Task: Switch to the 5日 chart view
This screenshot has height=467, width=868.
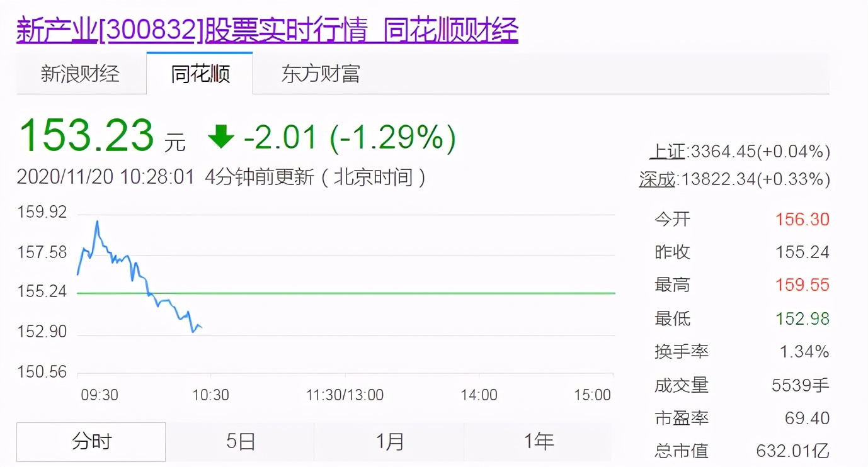Action: (239, 441)
